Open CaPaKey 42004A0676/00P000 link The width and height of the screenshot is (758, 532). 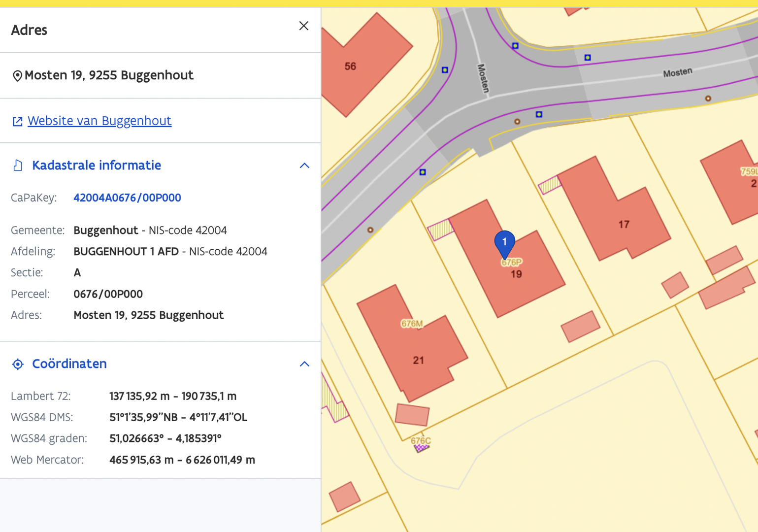coord(127,198)
